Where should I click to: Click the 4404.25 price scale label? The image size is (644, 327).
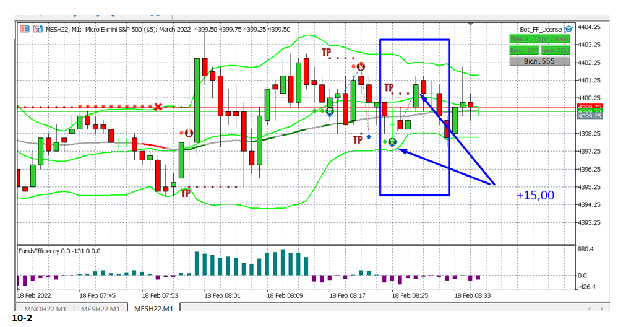click(x=589, y=27)
